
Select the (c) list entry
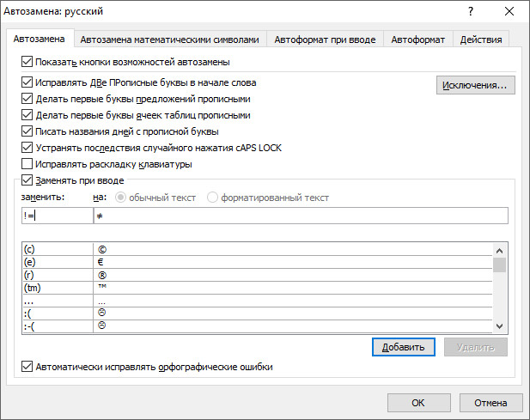pyautogui.click(x=257, y=249)
